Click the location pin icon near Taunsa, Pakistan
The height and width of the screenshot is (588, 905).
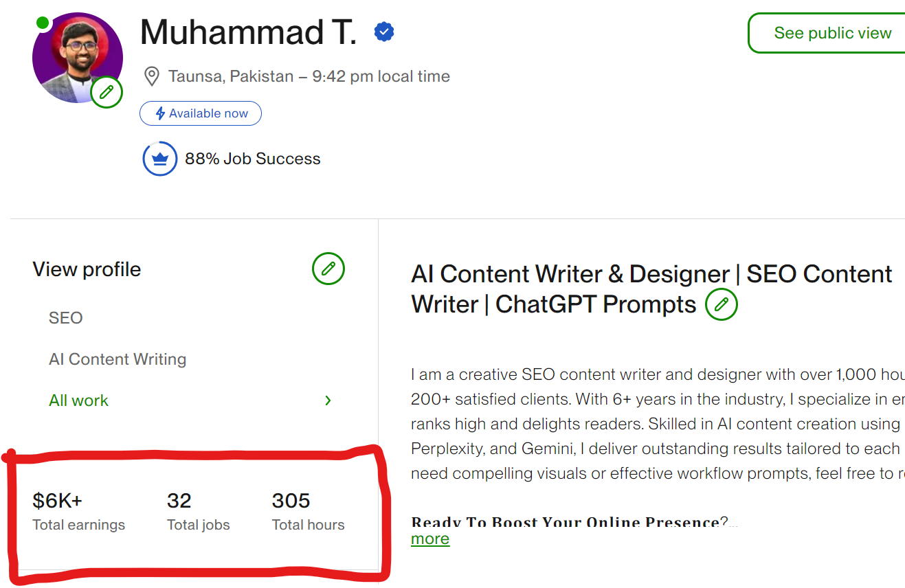[x=151, y=76]
